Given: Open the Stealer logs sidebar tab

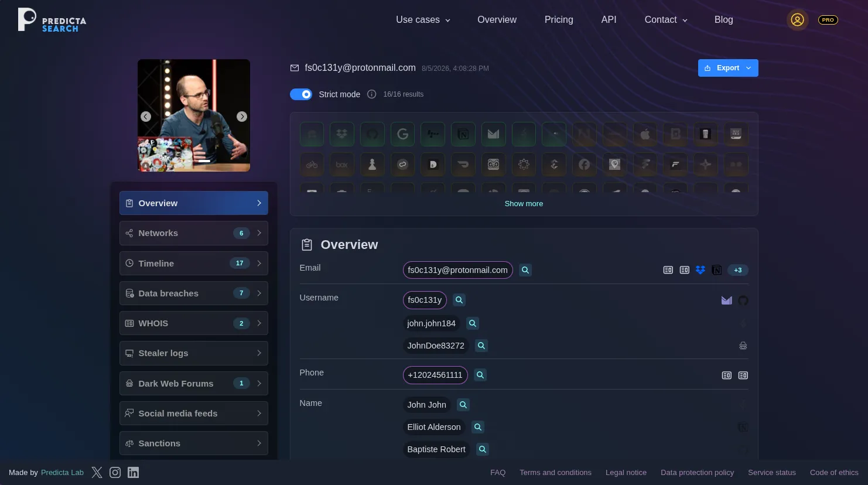Looking at the screenshot, I should tap(194, 353).
